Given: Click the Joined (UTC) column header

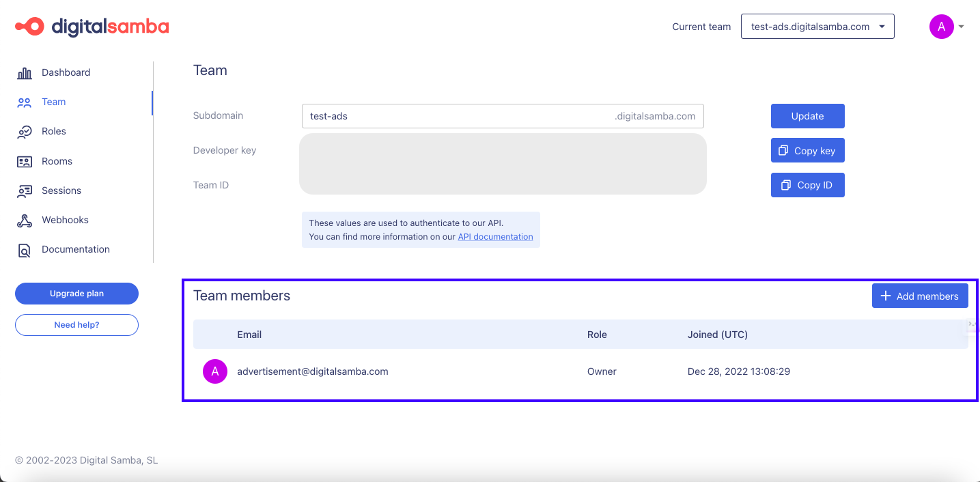Looking at the screenshot, I should pyautogui.click(x=718, y=335).
